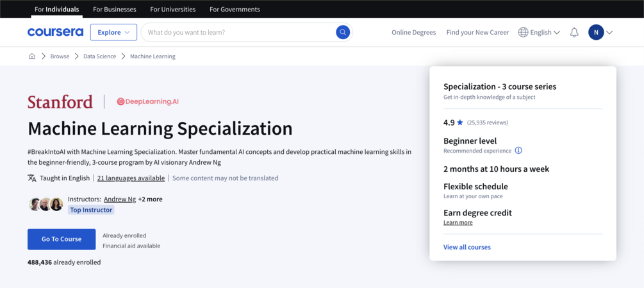644x288 pixels.
Task: Select the For Governments tab
Action: [235, 10]
